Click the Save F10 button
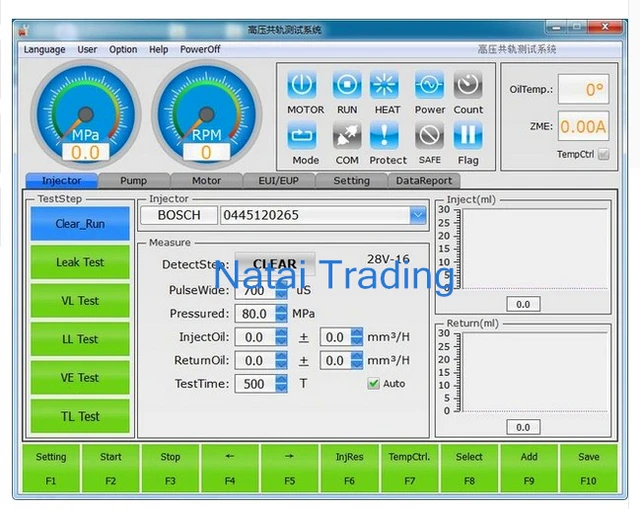 (589, 468)
